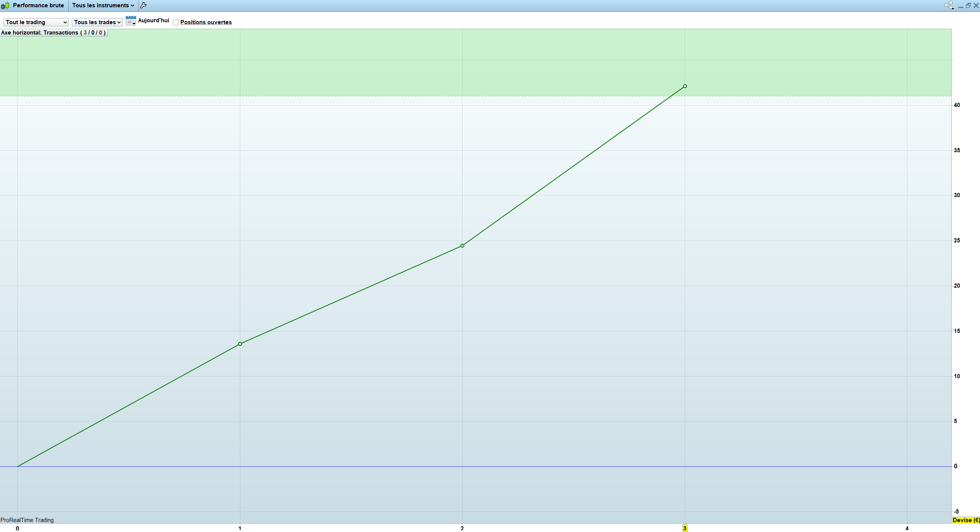Screen dimensions: 980x532
Task: Click the candlestick Performance brute icon
Action: coord(5,5)
